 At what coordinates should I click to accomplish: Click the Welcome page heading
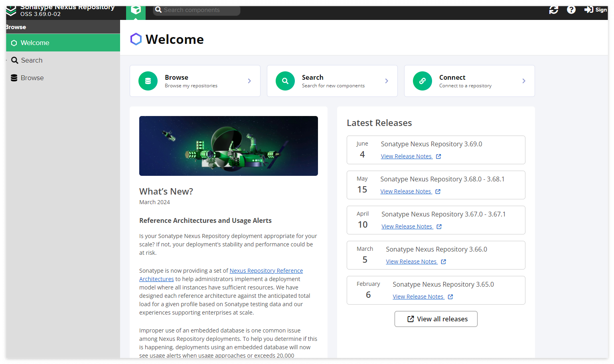click(x=175, y=39)
